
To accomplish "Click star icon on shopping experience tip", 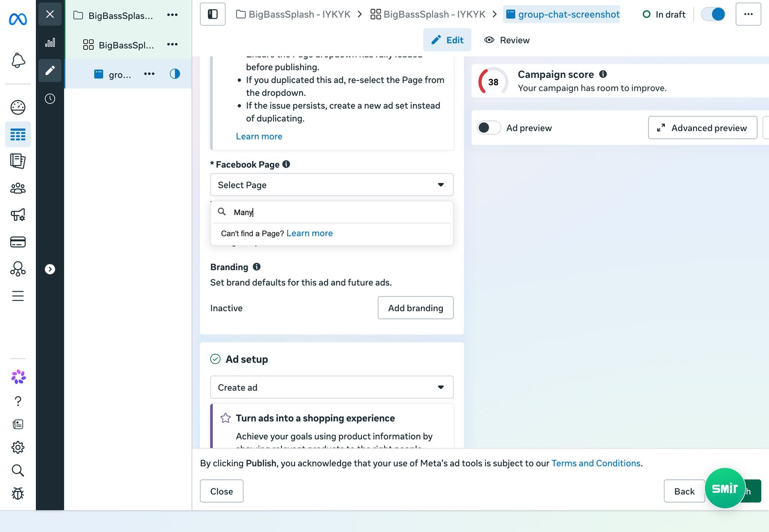I will tap(225, 418).
